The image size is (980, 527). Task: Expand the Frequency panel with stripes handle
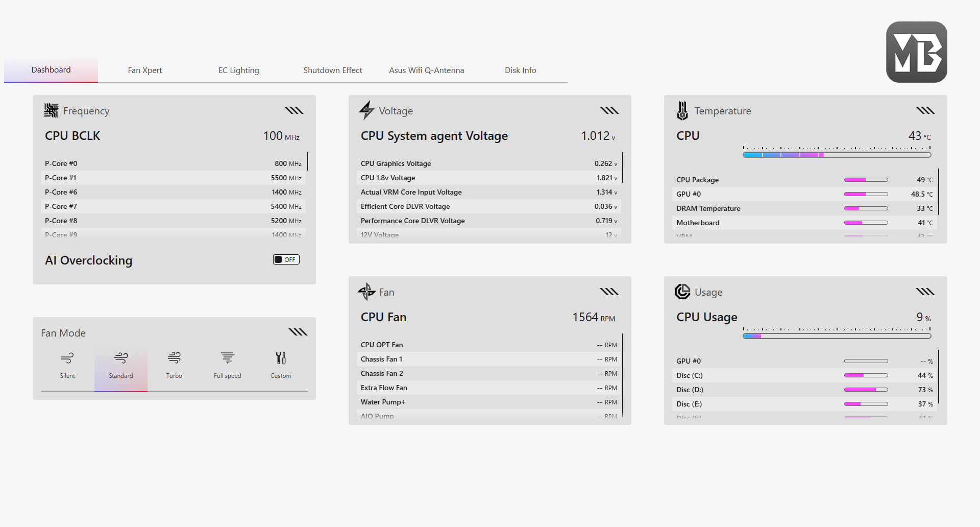coord(294,110)
